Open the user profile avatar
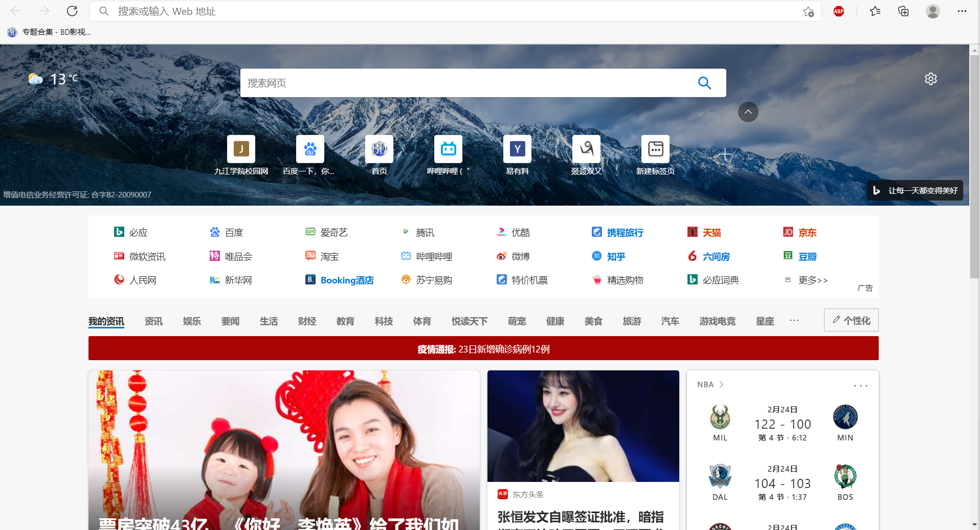 (933, 11)
